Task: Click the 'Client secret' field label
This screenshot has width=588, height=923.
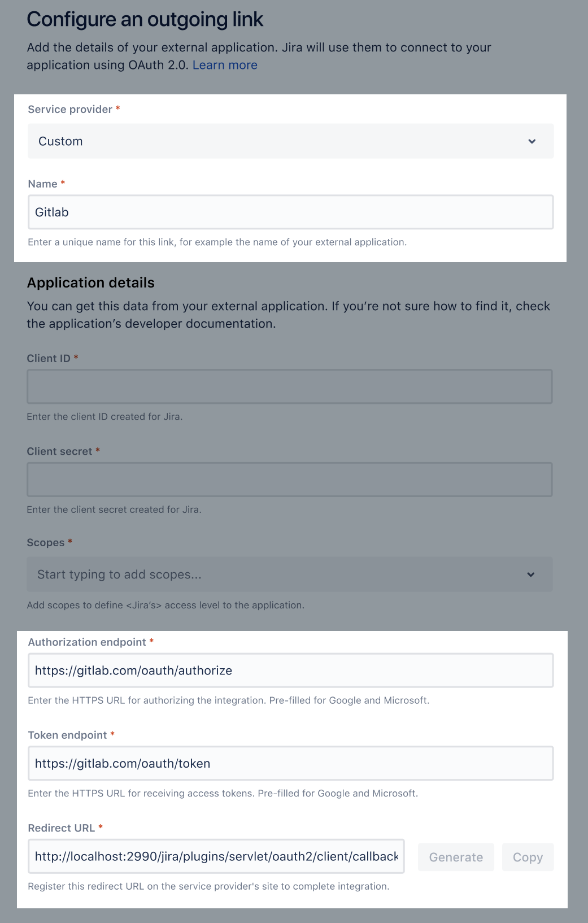Action: tap(59, 451)
